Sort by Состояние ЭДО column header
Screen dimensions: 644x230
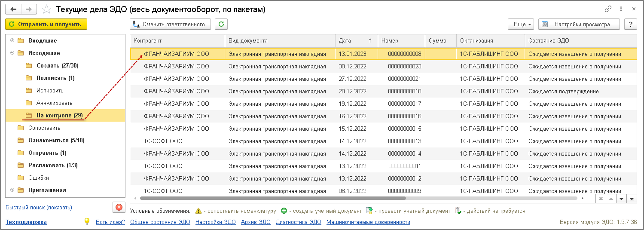click(580, 40)
